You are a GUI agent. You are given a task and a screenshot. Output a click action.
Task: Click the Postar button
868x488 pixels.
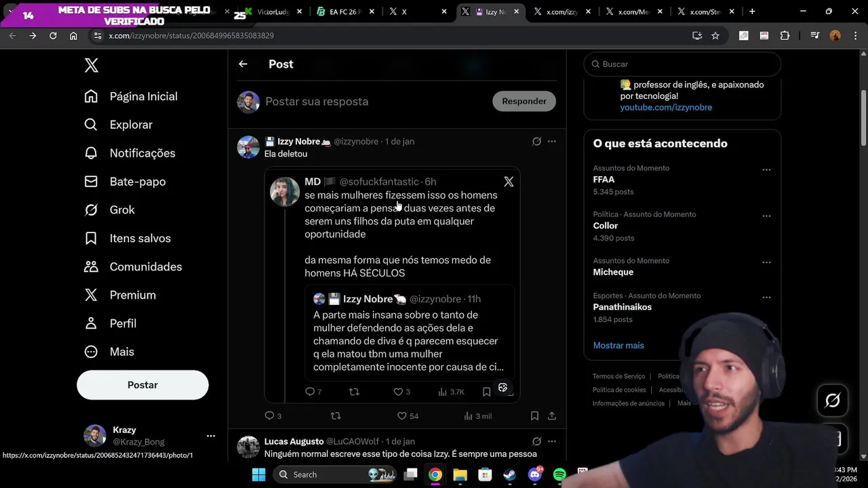click(142, 385)
